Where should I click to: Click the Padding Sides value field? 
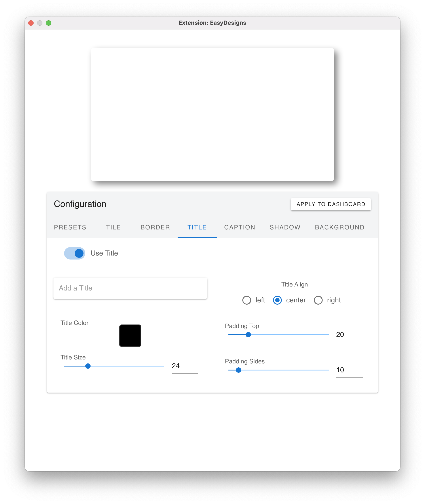coord(349,370)
